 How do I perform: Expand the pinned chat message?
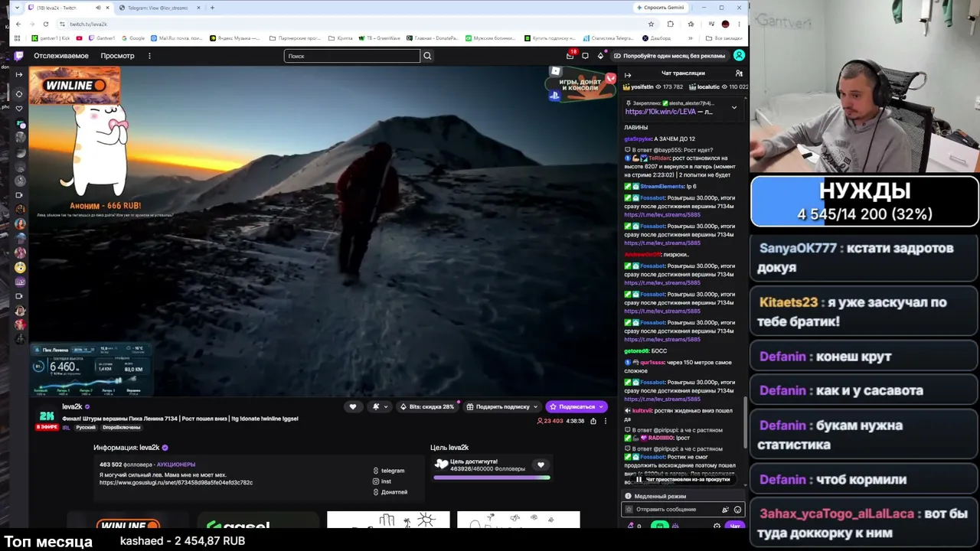(733, 108)
